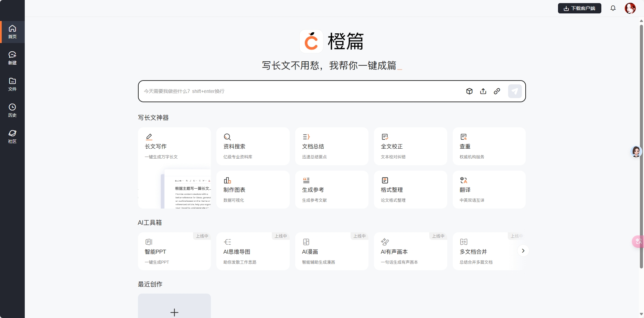Click the pink translate floating icon
644x318 pixels.
tap(638, 241)
